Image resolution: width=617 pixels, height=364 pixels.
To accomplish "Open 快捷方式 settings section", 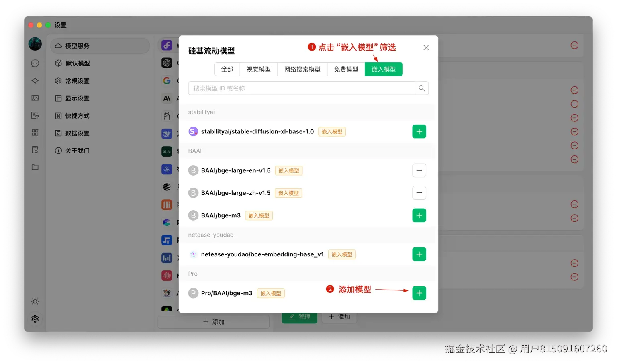I will [100, 116].
